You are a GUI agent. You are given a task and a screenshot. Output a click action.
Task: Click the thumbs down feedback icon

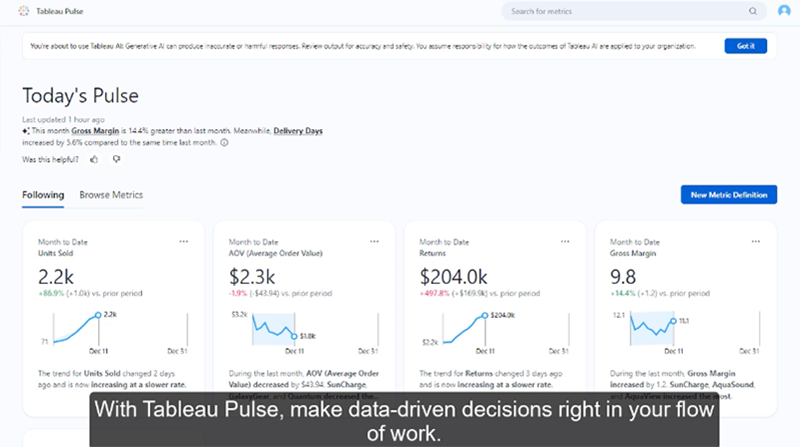click(x=116, y=159)
